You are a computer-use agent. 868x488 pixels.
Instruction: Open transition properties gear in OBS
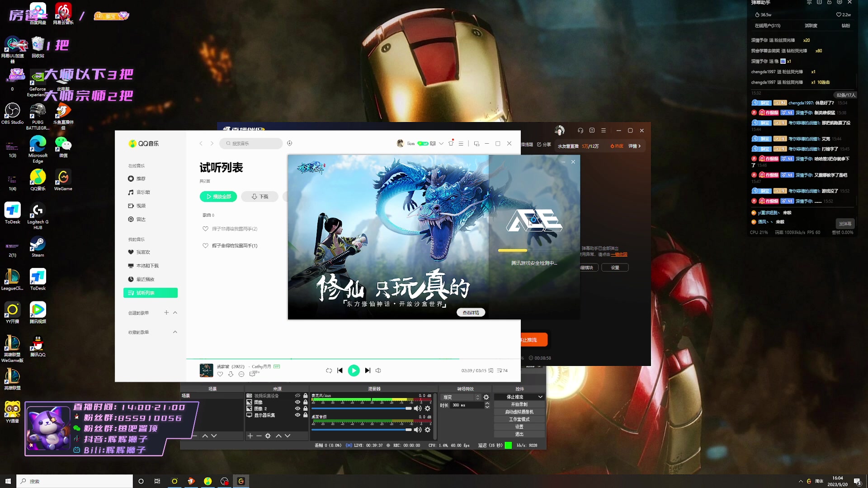coord(486,397)
